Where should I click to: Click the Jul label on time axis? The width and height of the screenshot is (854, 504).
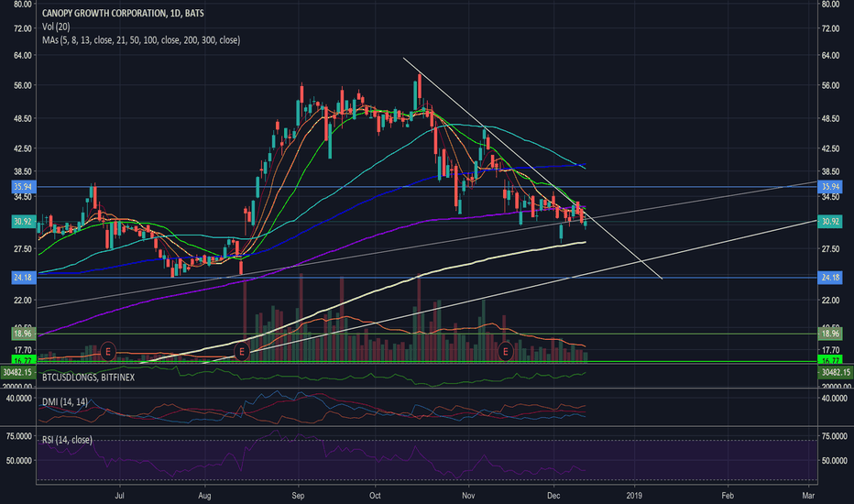[x=119, y=495]
